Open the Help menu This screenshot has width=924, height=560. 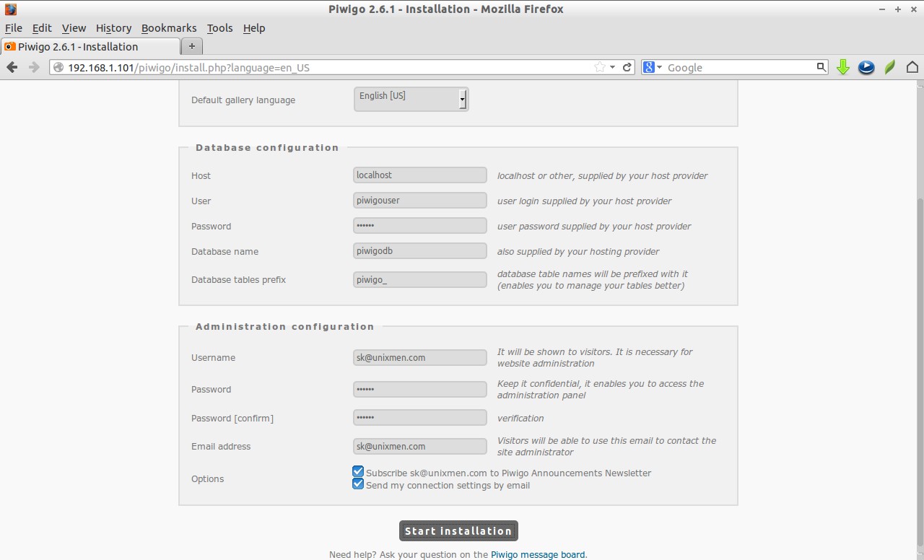tap(254, 28)
